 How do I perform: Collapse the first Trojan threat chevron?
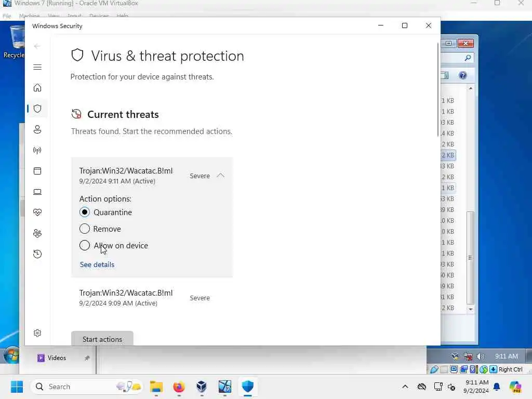(x=220, y=176)
